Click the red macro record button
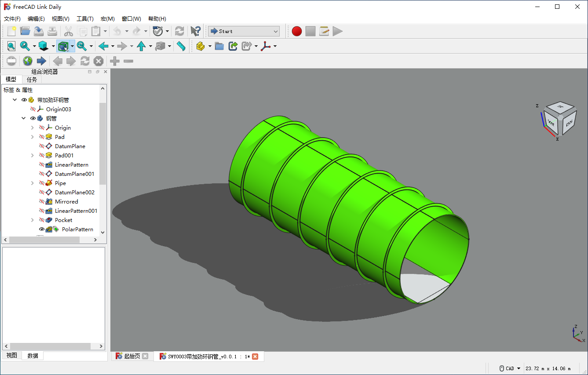The width and height of the screenshot is (588, 375). click(x=297, y=31)
